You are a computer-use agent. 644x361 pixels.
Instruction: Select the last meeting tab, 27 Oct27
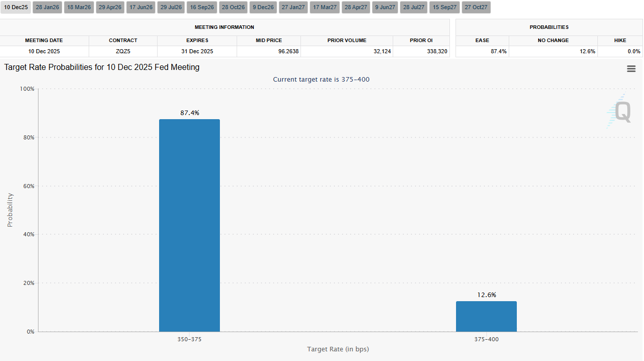coord(476,7)
